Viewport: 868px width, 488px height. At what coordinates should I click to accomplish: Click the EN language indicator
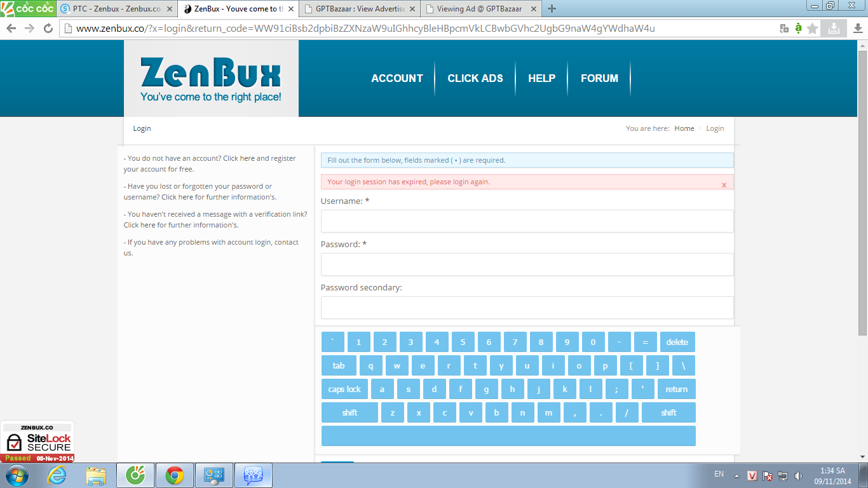(719, 474)
